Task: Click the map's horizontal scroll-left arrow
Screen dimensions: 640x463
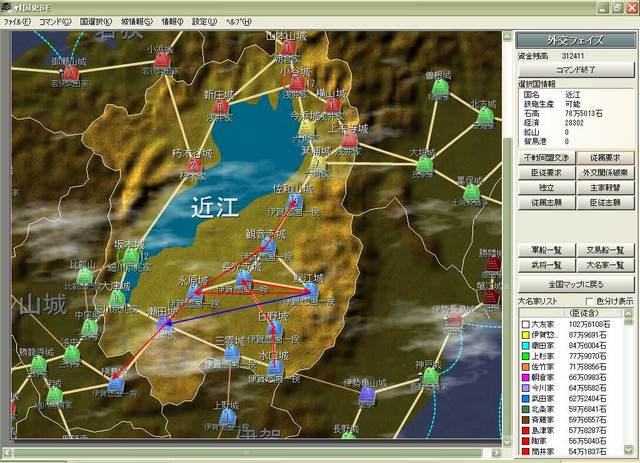Action: 8,452
